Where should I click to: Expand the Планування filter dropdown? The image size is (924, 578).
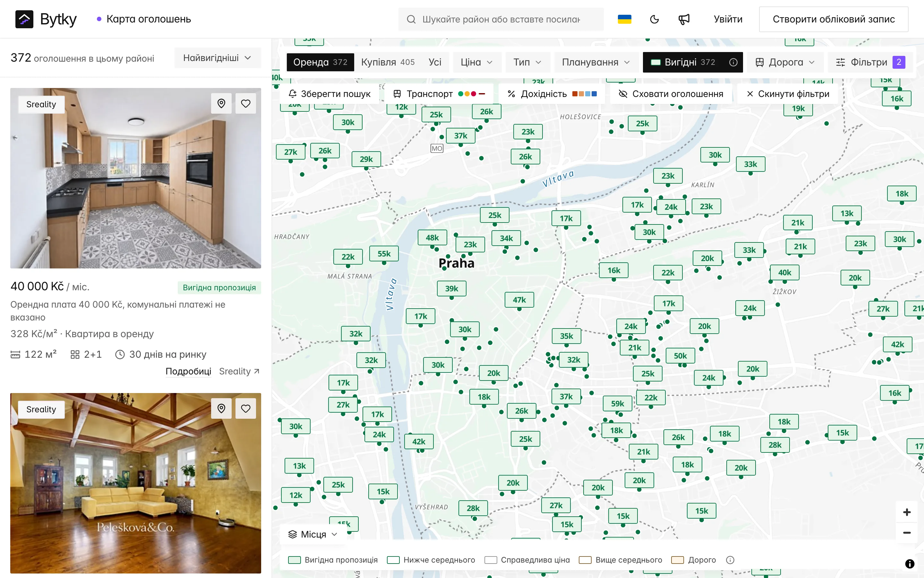pyautogui.click(x=596, y=62)
